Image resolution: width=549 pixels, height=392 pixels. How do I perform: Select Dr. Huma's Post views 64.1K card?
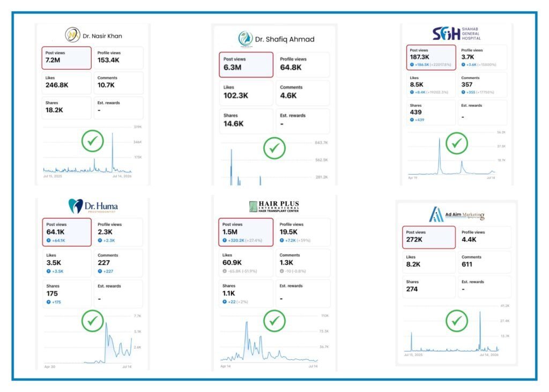click(67, 232)
